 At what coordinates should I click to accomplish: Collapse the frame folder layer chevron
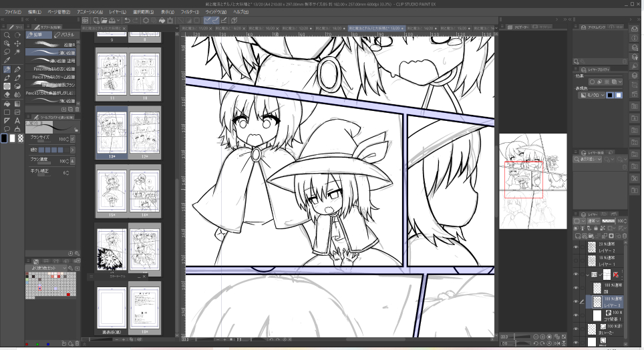tap(588, 275)
